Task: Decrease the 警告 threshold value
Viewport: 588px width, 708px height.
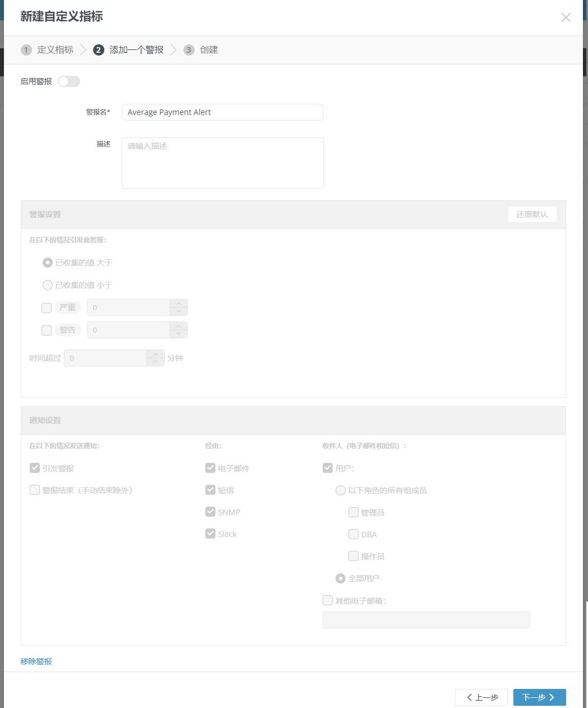Action: tap(178, 334)
